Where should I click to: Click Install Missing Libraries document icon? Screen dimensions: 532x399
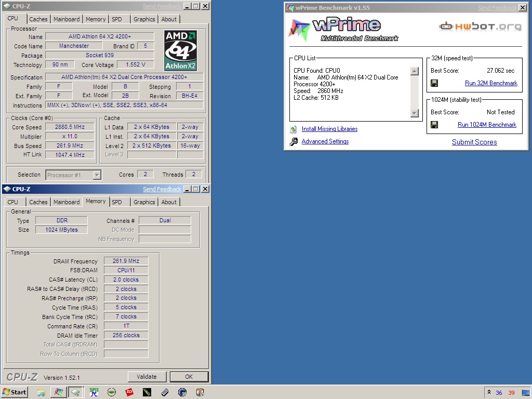coord(294,129)
